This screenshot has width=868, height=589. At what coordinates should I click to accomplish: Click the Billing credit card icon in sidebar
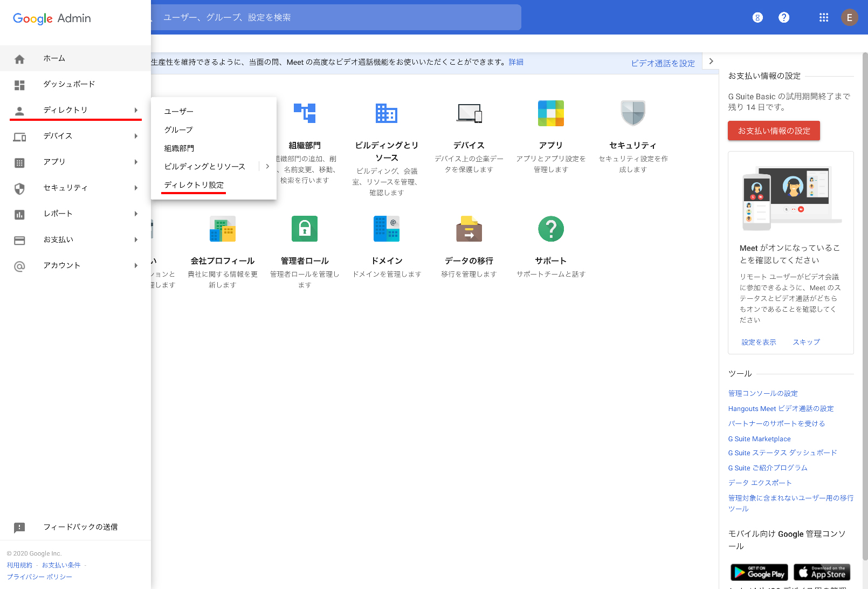(x=19, y=240)
